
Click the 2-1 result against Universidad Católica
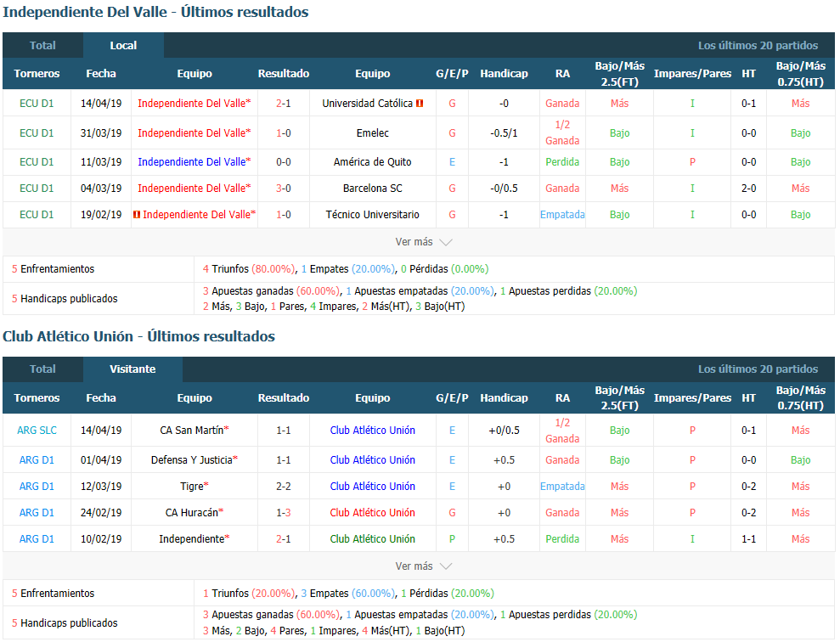click(284, 104)
